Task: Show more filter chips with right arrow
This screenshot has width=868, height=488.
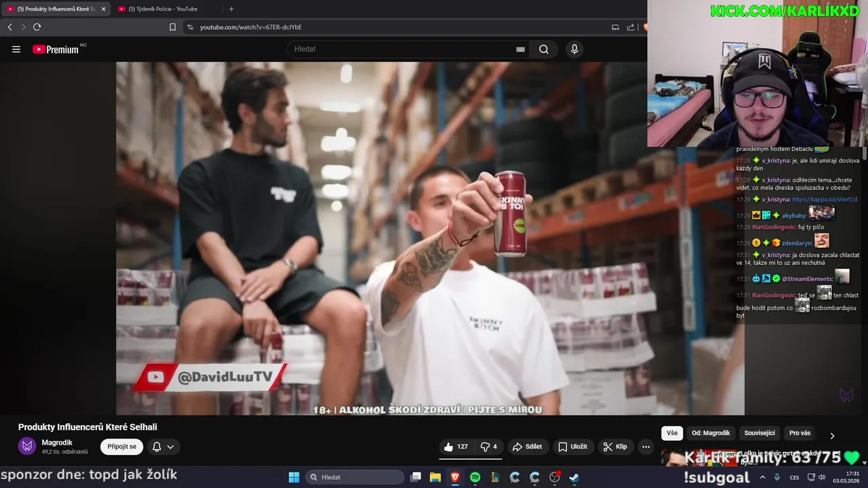Action: click(832, 436)
